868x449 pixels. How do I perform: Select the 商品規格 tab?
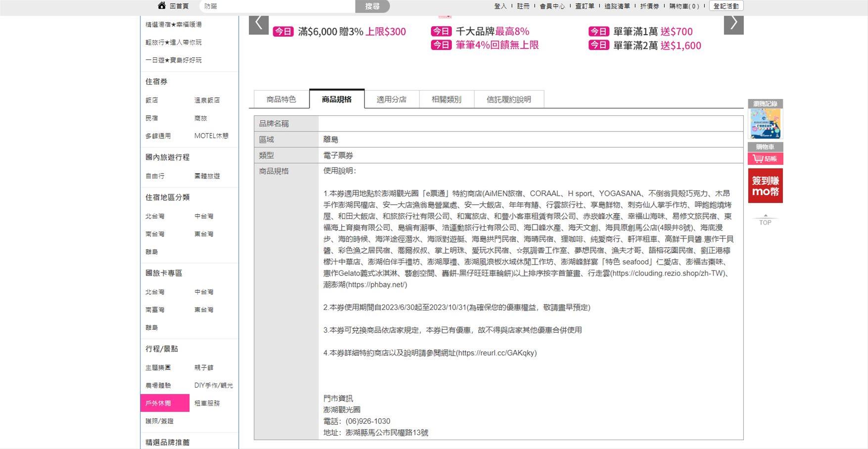(x=337, y=99)
